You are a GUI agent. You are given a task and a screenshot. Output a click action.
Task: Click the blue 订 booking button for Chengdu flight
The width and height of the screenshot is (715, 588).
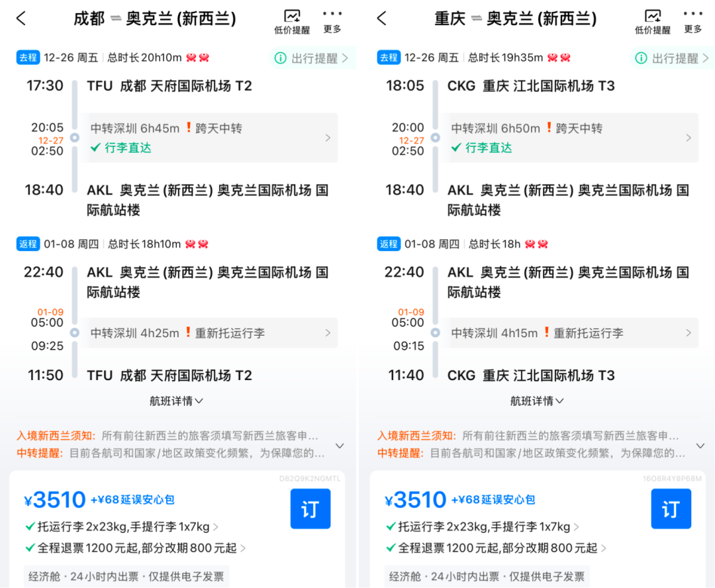coord(310,509)
